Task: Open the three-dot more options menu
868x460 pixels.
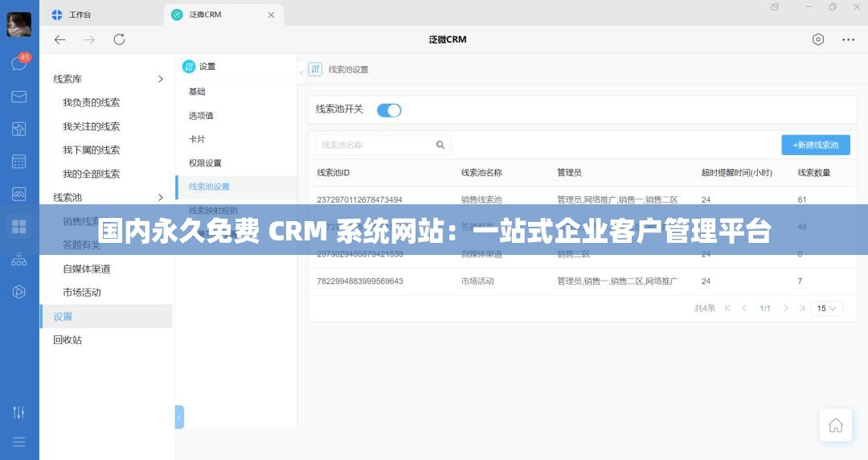Action: point(848,39)
